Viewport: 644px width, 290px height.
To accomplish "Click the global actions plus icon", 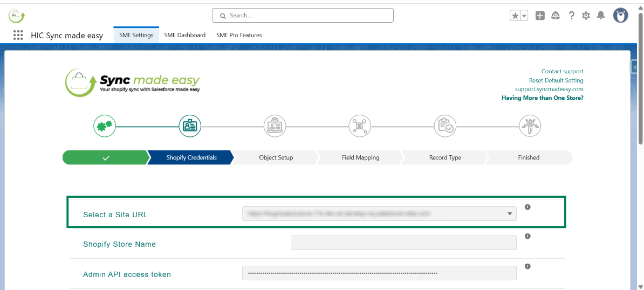I will [540, 16].
